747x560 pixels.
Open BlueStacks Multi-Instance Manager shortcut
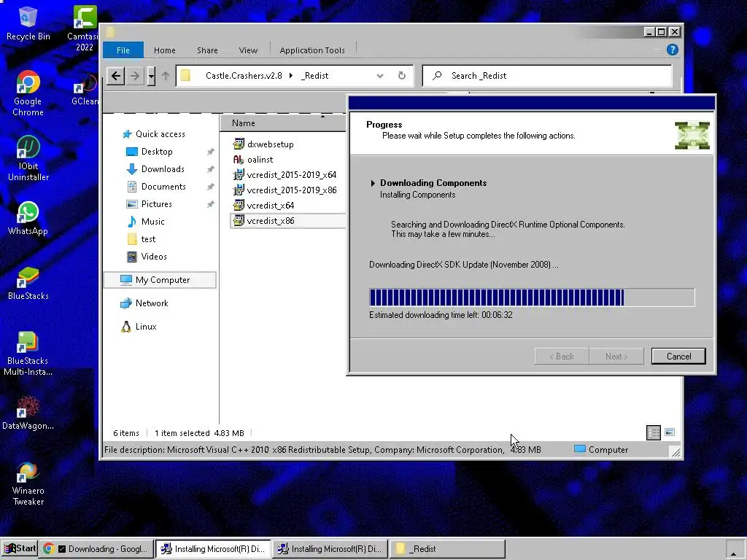[28, 354]
